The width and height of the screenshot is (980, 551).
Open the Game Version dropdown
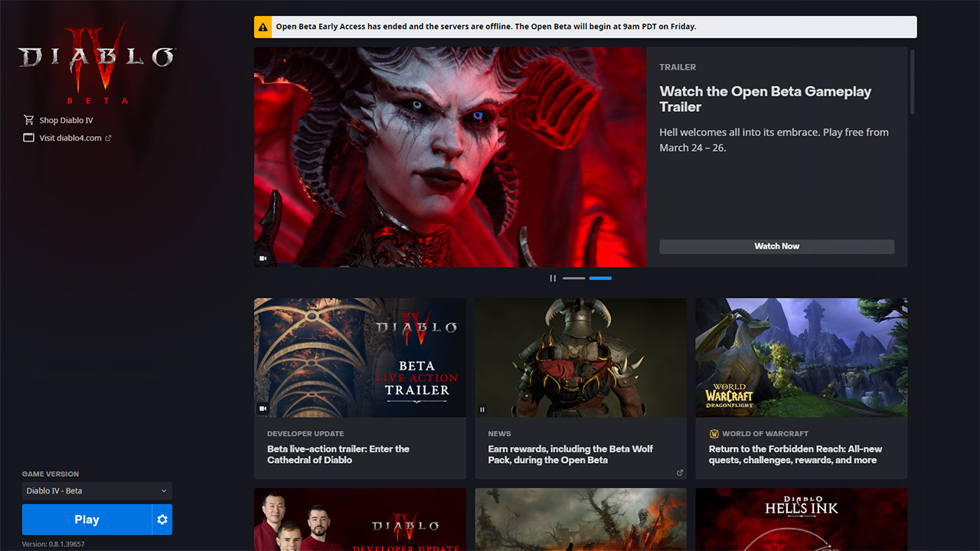click(x=97, y=491)
